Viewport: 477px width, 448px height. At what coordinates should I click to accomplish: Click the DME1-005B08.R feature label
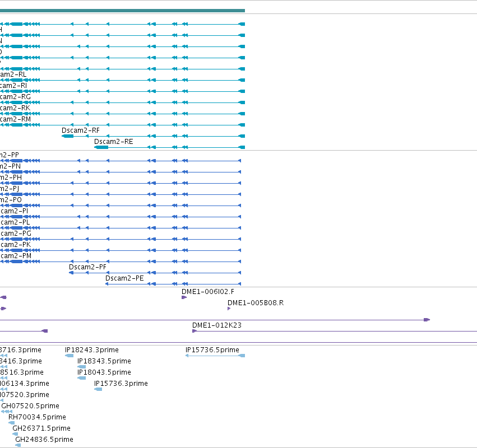coord(256,303)
